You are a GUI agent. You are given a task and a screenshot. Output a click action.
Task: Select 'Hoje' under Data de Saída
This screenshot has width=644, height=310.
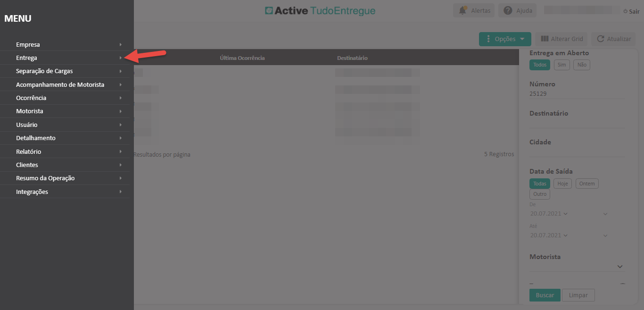pyautogui.click(x=562, y=184)
